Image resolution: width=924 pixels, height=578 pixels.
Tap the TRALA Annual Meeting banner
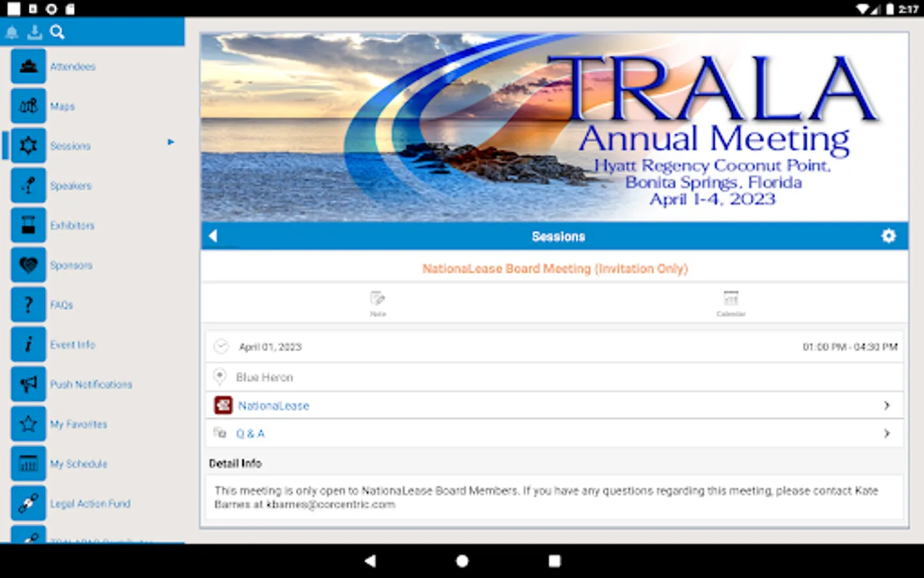coord(554,127)
